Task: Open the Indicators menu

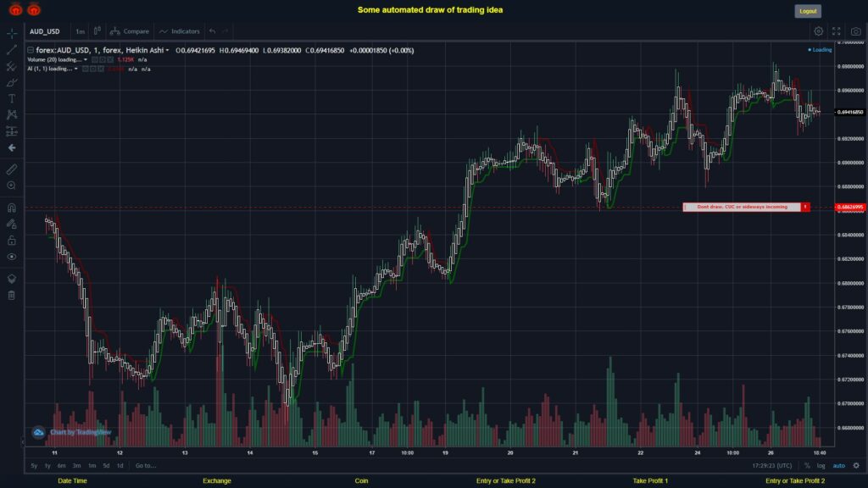Action: (180, 31)
